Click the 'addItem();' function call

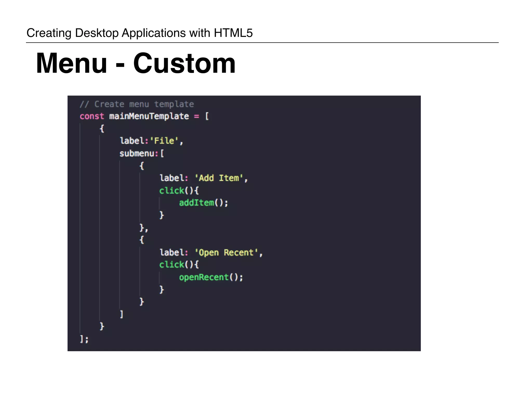[203, 203]
